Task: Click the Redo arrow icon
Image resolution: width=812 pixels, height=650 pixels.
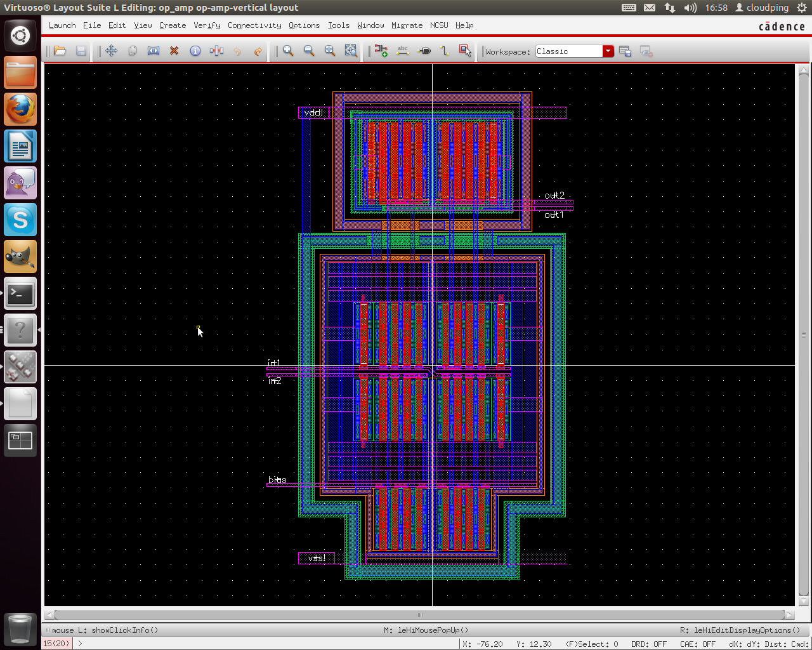Action: point(258,51)
